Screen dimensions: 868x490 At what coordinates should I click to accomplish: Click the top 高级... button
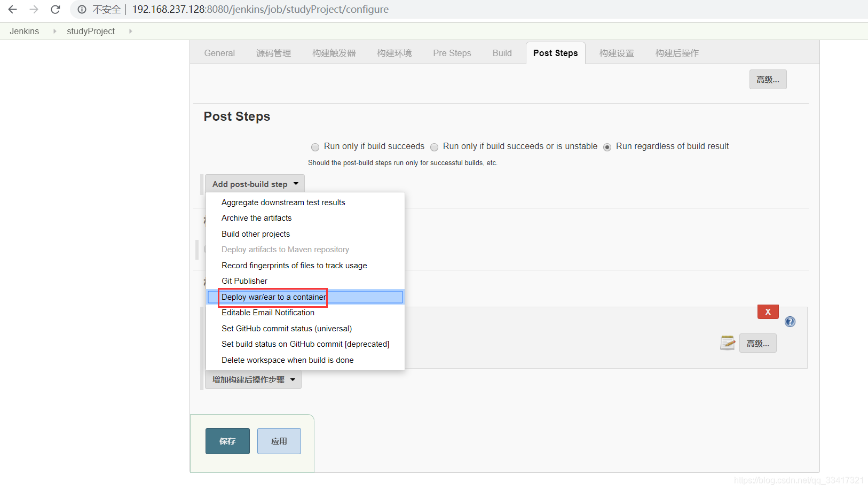[x=768, y=80]
